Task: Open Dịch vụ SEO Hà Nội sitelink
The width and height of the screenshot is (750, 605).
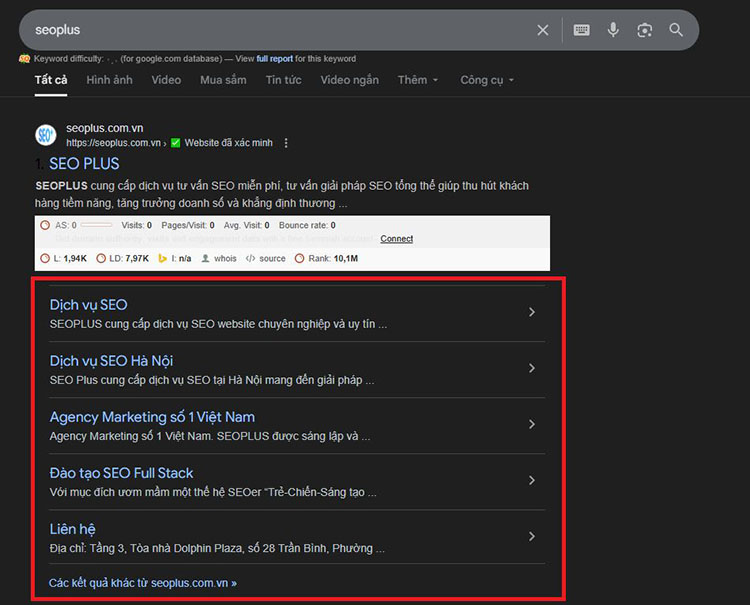Action: (x=111, y=361)
